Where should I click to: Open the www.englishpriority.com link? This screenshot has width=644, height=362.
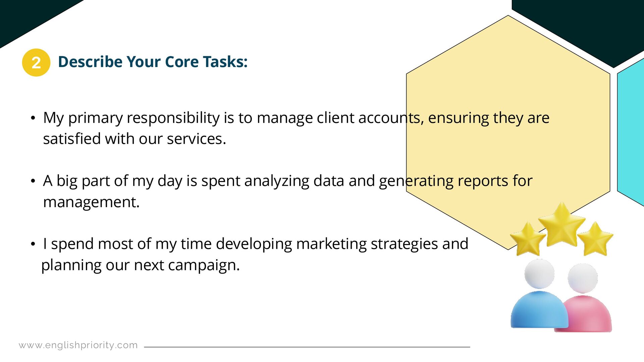[78, 345]
